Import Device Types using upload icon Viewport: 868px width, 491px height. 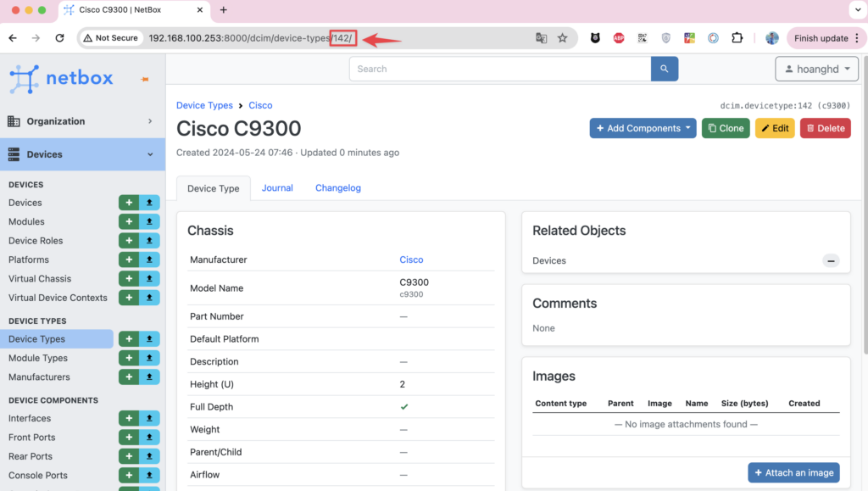[149, 338]
